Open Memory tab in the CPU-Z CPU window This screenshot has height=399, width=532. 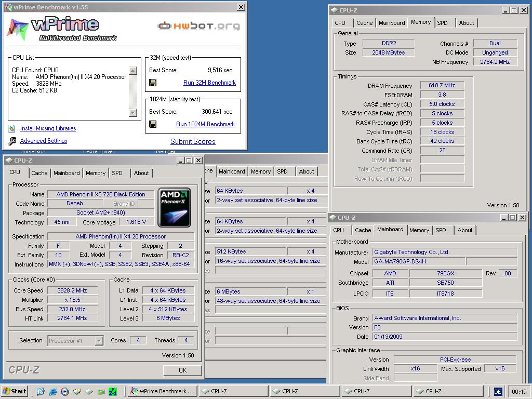96,173
